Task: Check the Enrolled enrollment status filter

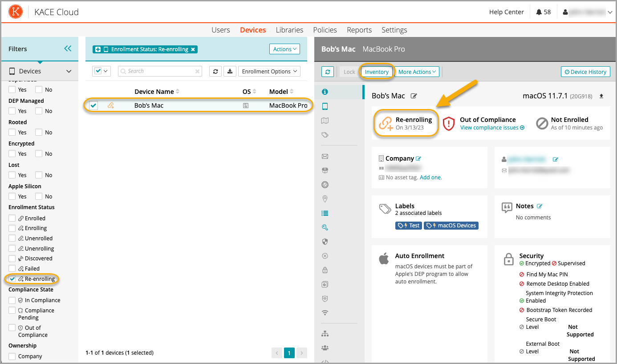Action: click(x=12, y=218)
